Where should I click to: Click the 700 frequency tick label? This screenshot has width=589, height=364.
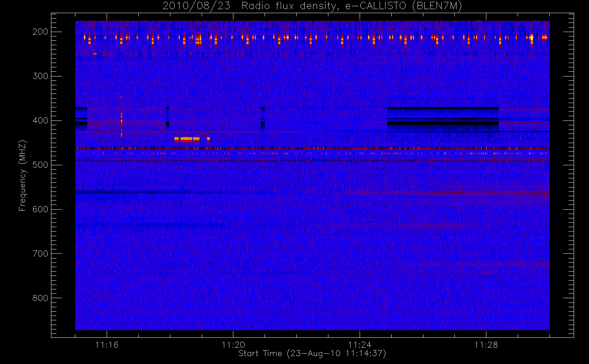[40, 254]
